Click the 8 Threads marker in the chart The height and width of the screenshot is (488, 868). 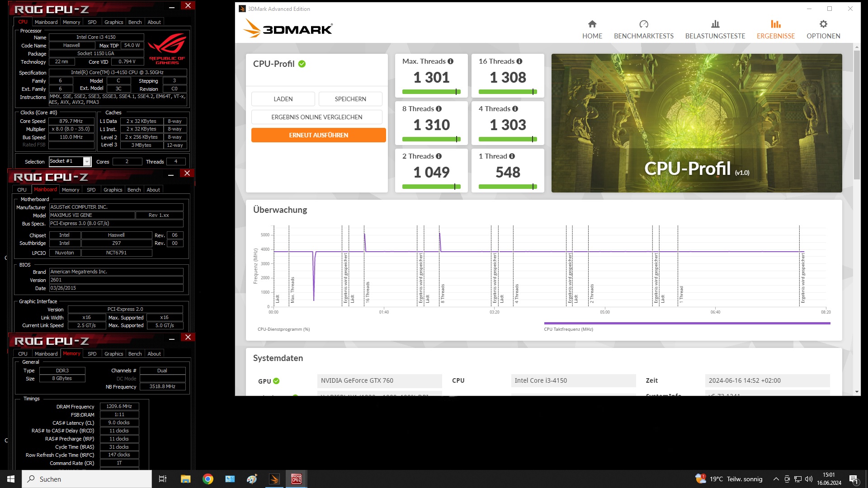(443, 293)
